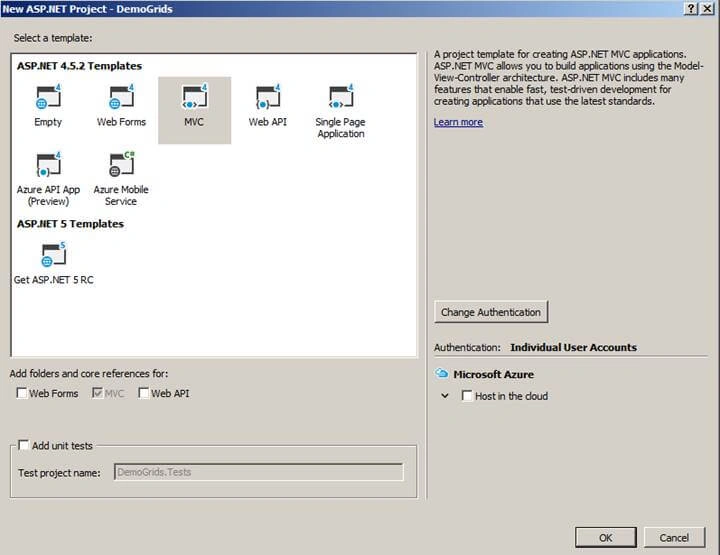This screenshot has width=720, height=555.
Task: Select the Empty template icon
Action: click(x=48, y=97)
